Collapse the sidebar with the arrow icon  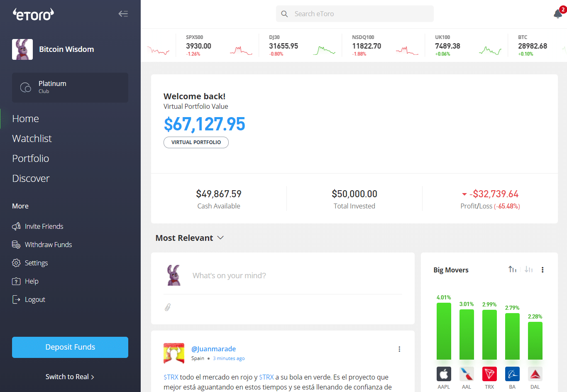click(123, 14)
